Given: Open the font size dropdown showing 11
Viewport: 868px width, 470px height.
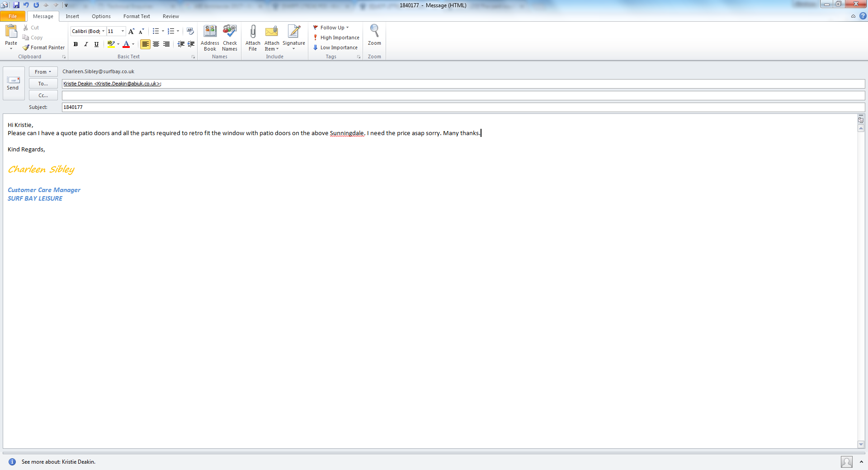Looking at the screenshot, I should [x=123, y=31].
